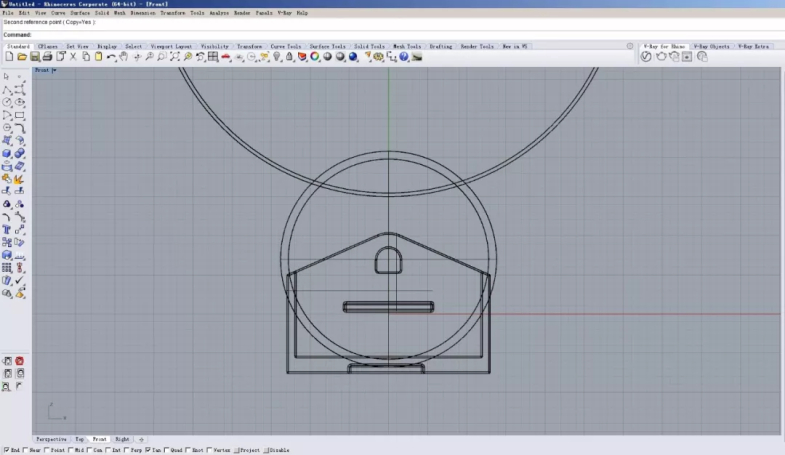The width and height of the screenshot is (785, 455).
Task: Click the Print icon in Standard toolbar
Action: pyautogui.click(x=48, y=57)
